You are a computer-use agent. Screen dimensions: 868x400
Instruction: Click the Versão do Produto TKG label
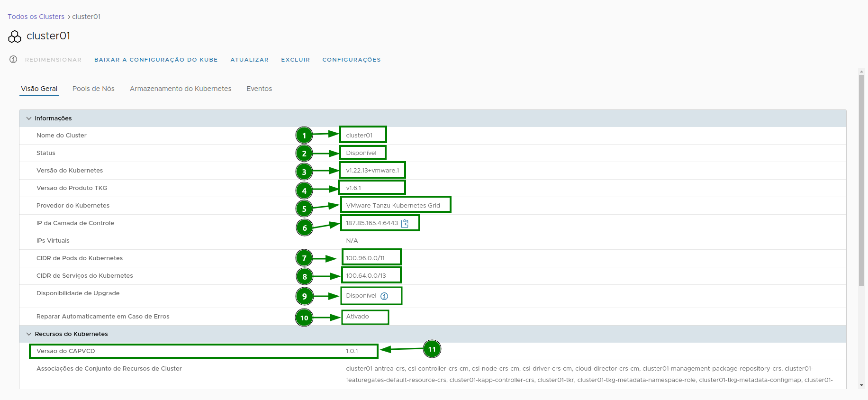(x=72, y=188)
